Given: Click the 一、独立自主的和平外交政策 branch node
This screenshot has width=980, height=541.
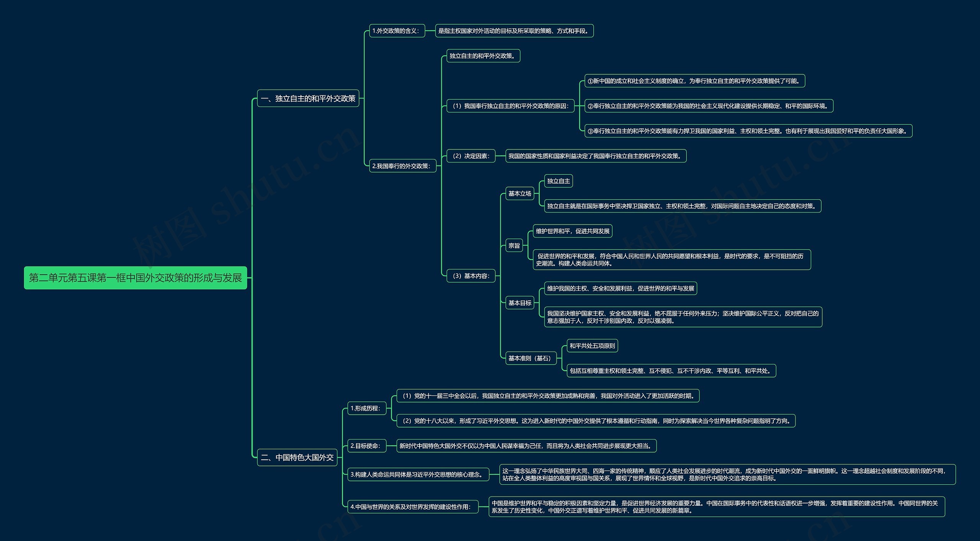Looking at the screenshot, I should coord(308,98).
